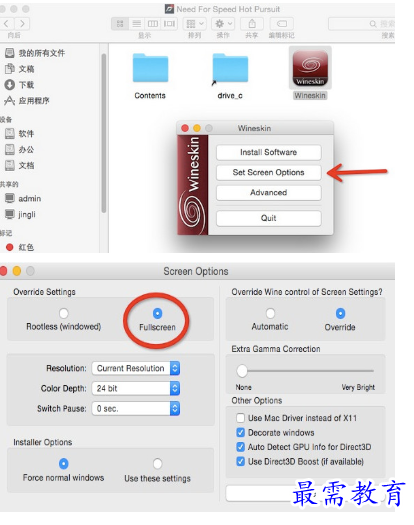Switch Finder to cover flow view

(x=169, y=24)
